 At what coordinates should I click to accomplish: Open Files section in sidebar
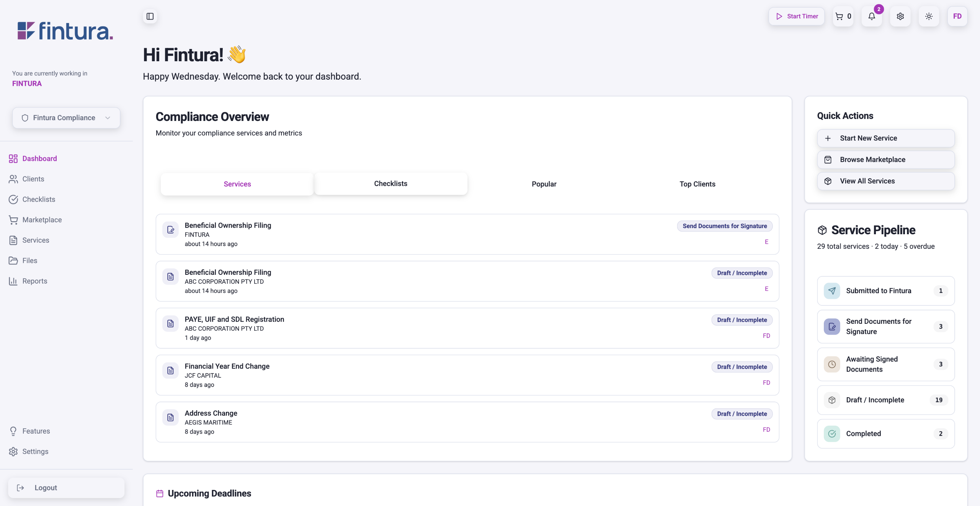click(x=29, y=261)
